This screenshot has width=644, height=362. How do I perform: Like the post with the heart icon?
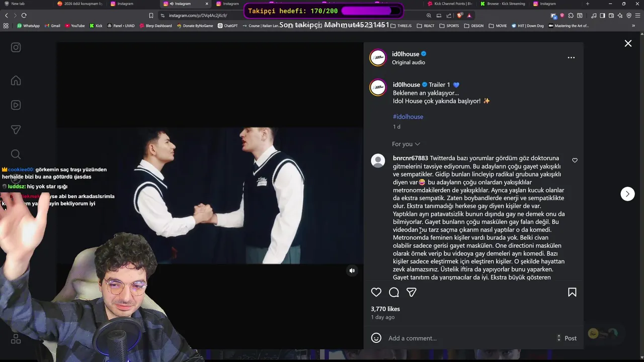[x=376, y=292]
